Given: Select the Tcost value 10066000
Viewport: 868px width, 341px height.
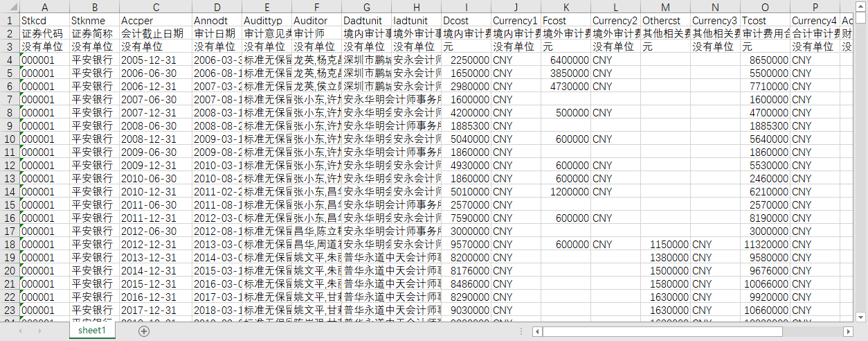Looking at the screenshot, I should click(x=765, y=283).
